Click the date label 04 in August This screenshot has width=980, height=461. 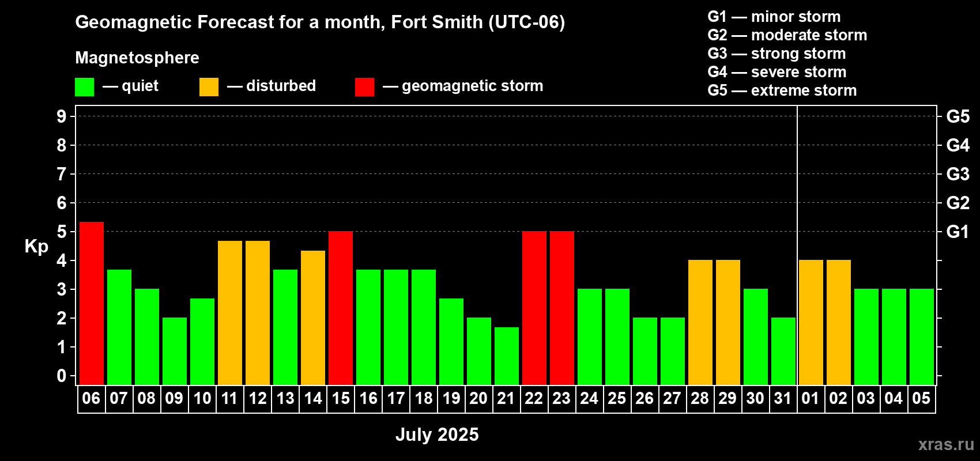click(894, 399)
